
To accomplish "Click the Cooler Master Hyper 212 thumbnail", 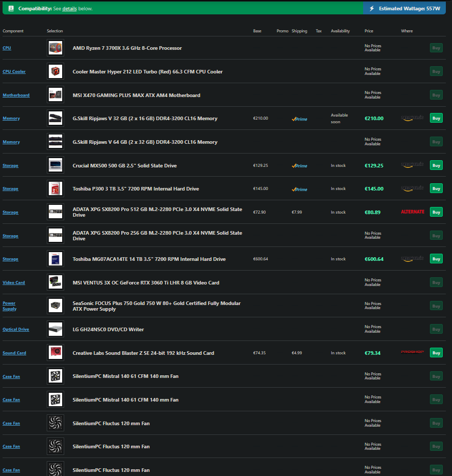I will 55,71.
